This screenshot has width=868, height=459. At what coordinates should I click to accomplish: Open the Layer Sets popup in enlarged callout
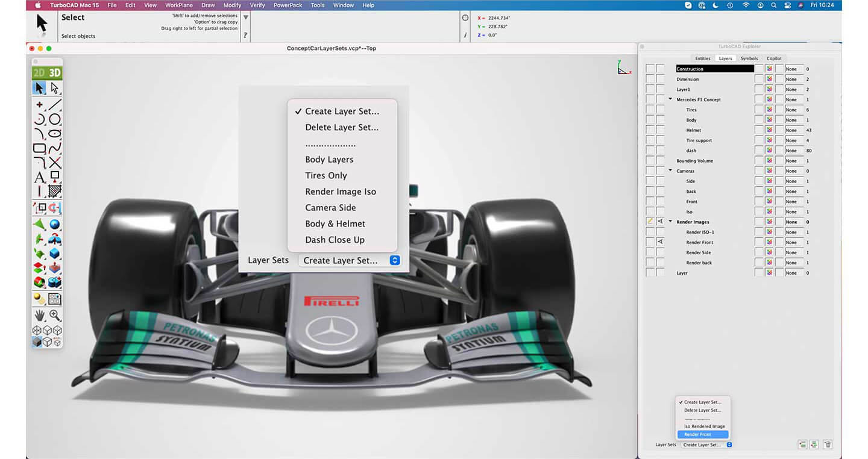(x=350, y=260)
